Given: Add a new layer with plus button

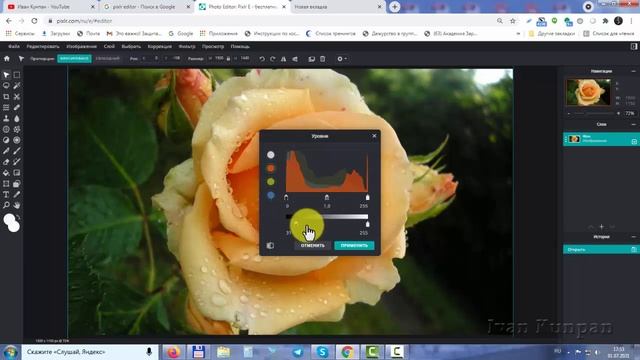Looking at the screenshot, I should tap(601, 227).
